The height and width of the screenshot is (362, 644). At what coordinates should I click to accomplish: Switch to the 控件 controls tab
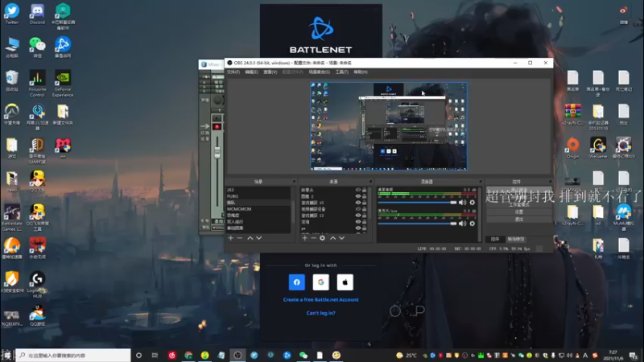click(x=495, y=239)
